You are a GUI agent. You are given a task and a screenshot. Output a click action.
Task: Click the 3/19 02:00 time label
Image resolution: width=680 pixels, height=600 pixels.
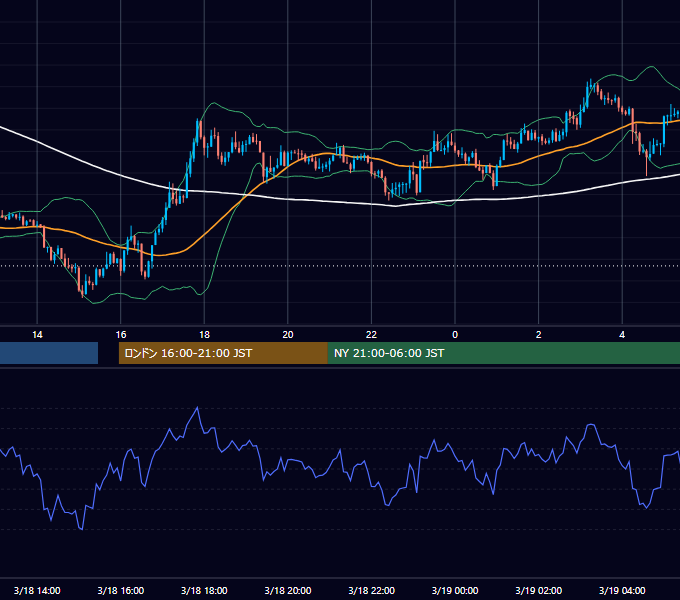point(538,590)
